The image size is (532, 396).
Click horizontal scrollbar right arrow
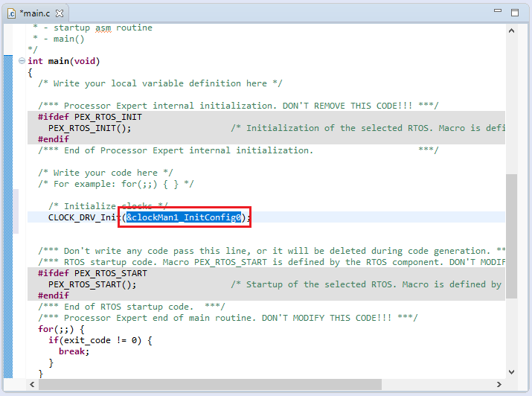499,384
